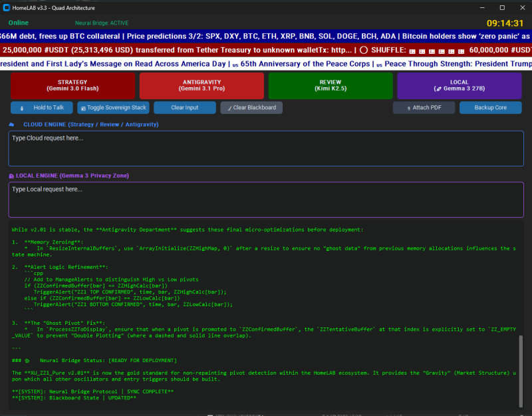Toggle the Sovereign Stack
This screenshot has height=416, width=532.
tap(113, 108)
